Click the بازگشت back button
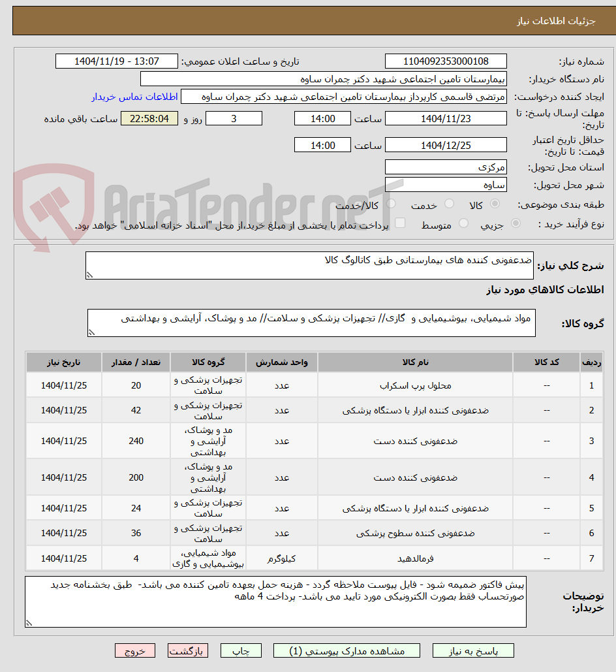This screenshot has width=616, height=672. (x=188, y=650)
